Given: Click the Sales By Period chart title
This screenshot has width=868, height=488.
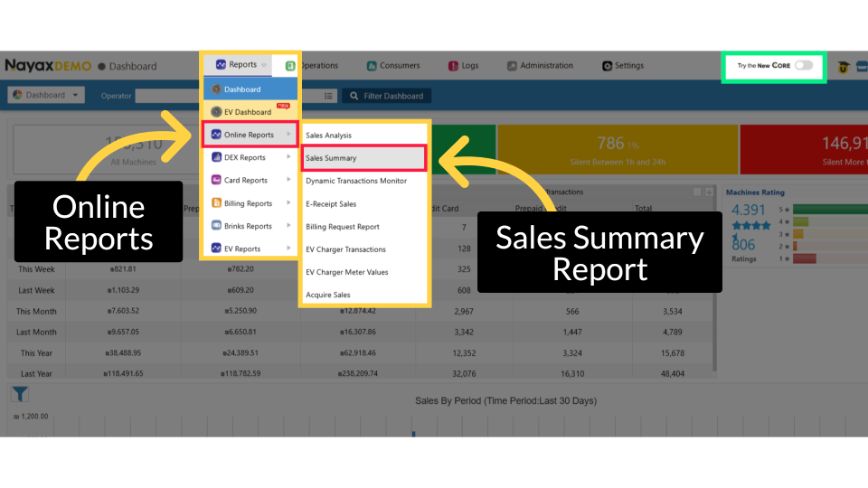Looking at the screenshot, I should 506,400.
